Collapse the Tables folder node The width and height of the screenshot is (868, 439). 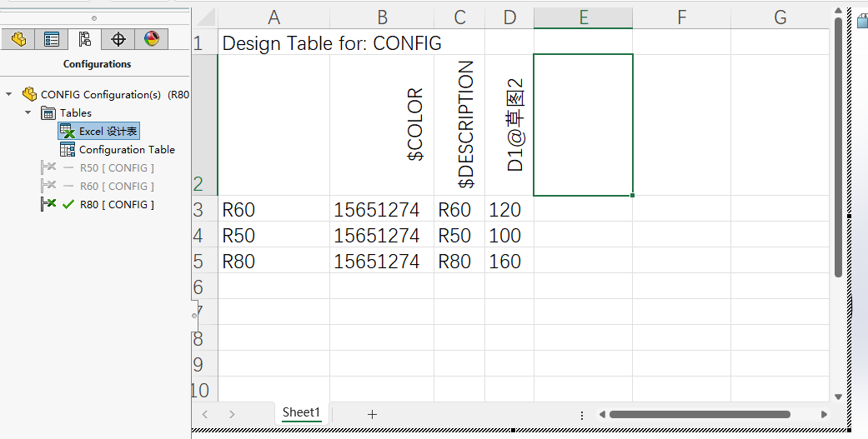pyautogui.click(x=28, y=112)
